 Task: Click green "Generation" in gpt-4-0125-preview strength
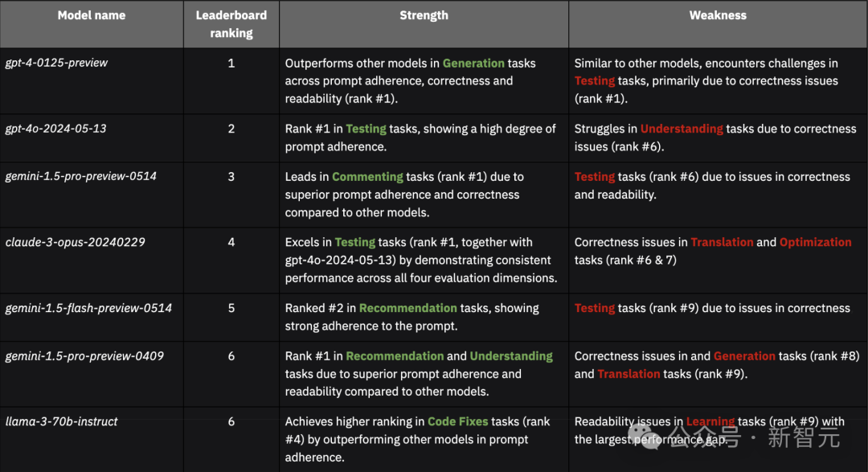[x=473, y=63]
